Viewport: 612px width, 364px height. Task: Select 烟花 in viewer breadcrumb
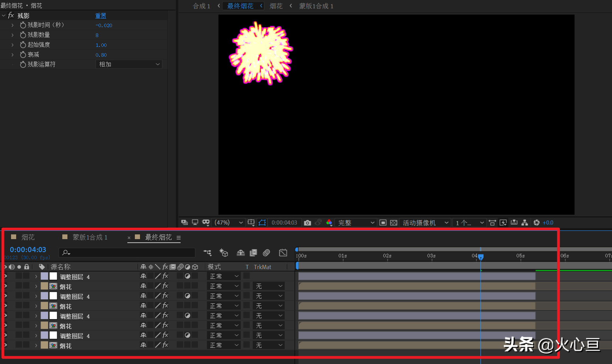pyautogui.click(x=276, y=6)
